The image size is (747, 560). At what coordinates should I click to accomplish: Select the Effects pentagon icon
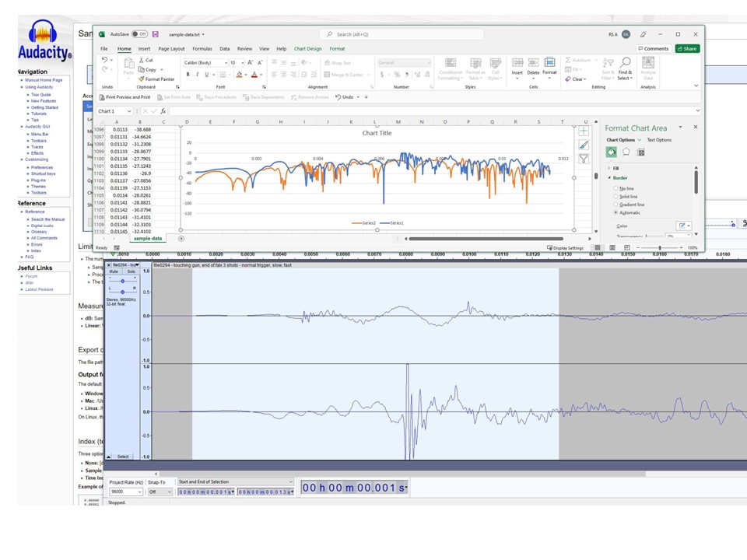pos(626,152)
